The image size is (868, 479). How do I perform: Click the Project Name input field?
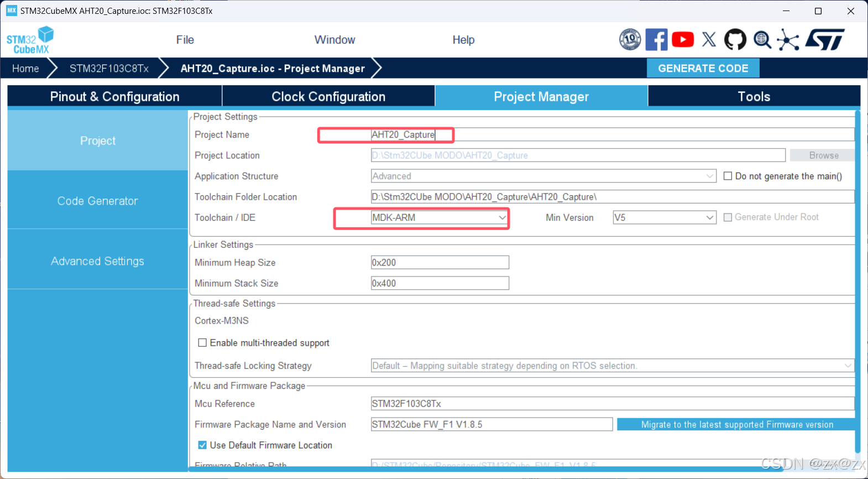(x=613, y=134)
